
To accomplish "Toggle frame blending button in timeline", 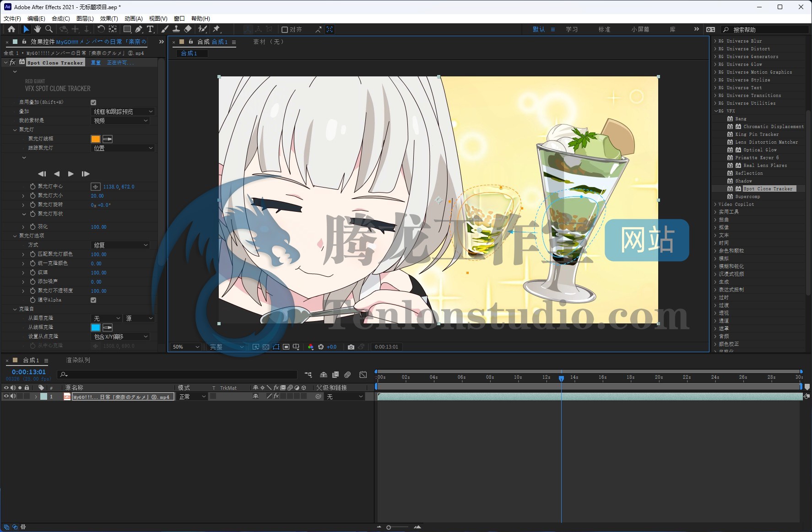I will coord(336,375).
